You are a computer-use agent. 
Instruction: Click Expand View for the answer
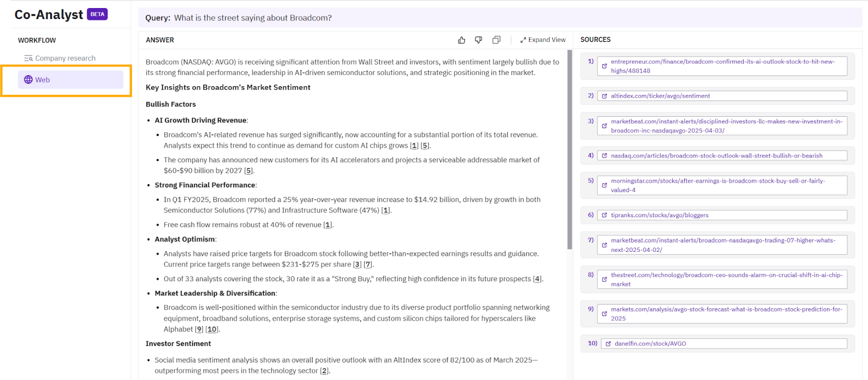pos(542,40)
